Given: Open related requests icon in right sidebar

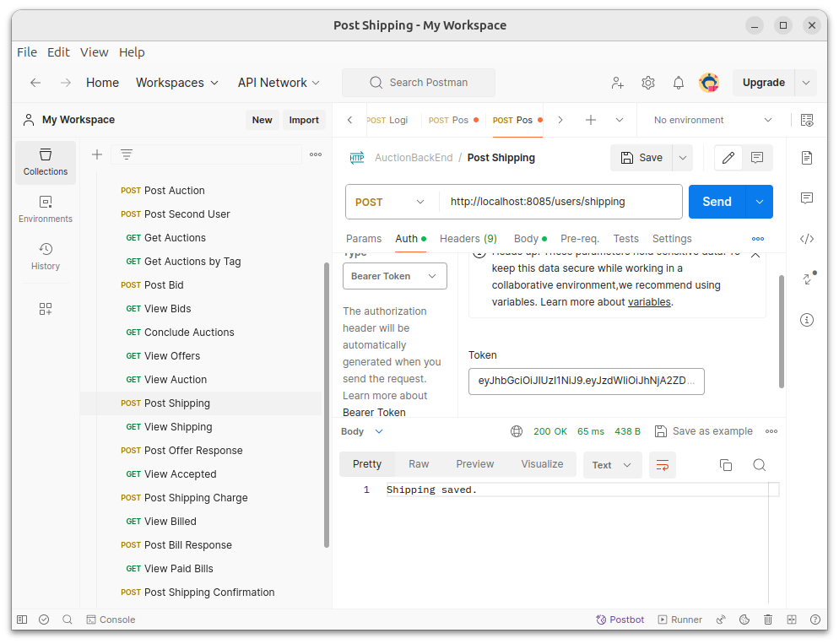Looking at the screenshot, I should click(808, 279).
